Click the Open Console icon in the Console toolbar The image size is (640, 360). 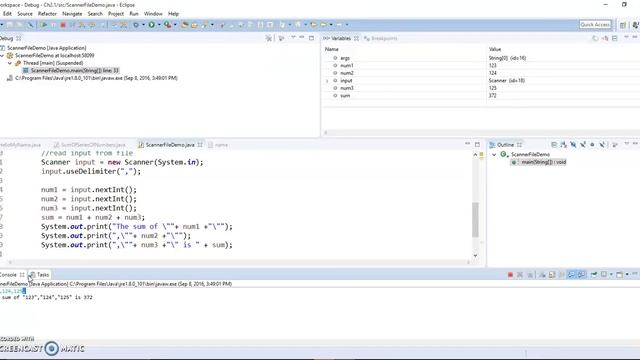coord(620,275)
